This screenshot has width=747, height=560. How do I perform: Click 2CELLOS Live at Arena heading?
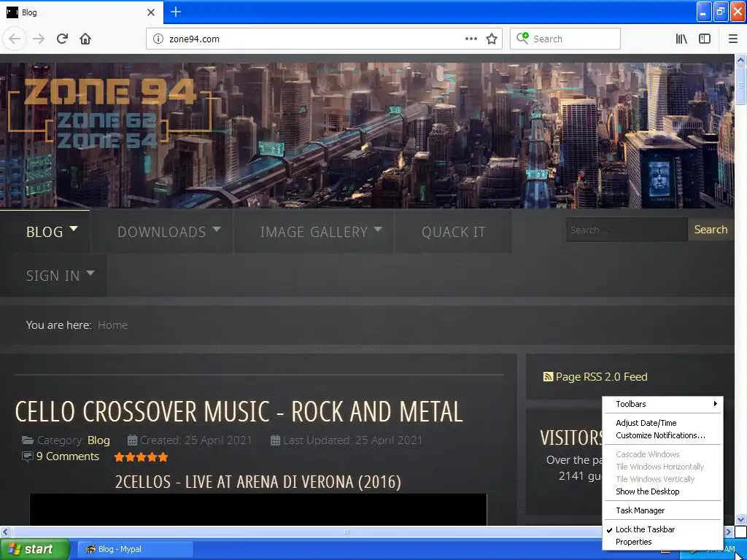(x=258, y=481)
